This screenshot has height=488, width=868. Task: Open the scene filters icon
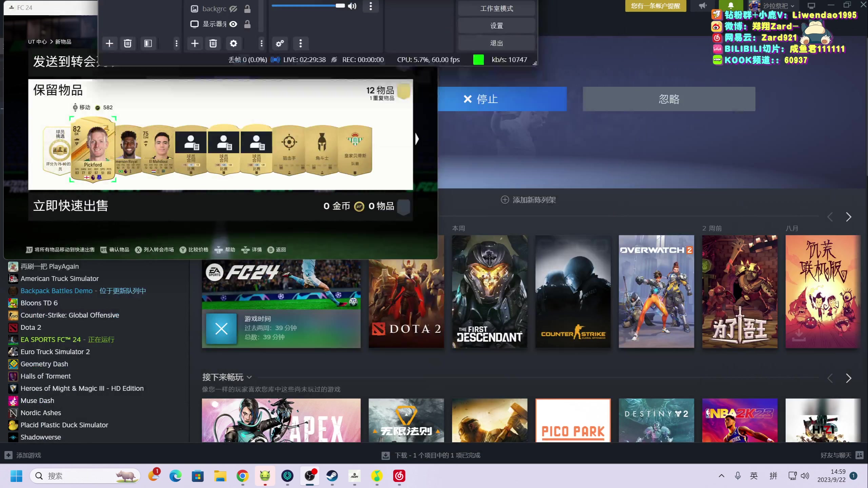click(x=148, y=43)
